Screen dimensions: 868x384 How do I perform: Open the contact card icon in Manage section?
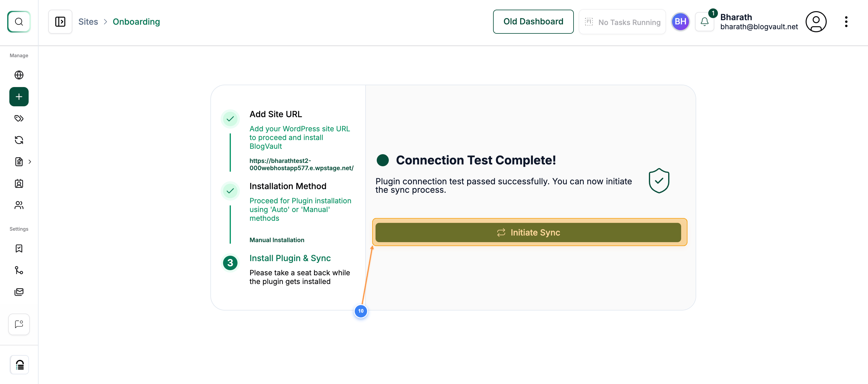pyautogui.click(x=18, y=184)
